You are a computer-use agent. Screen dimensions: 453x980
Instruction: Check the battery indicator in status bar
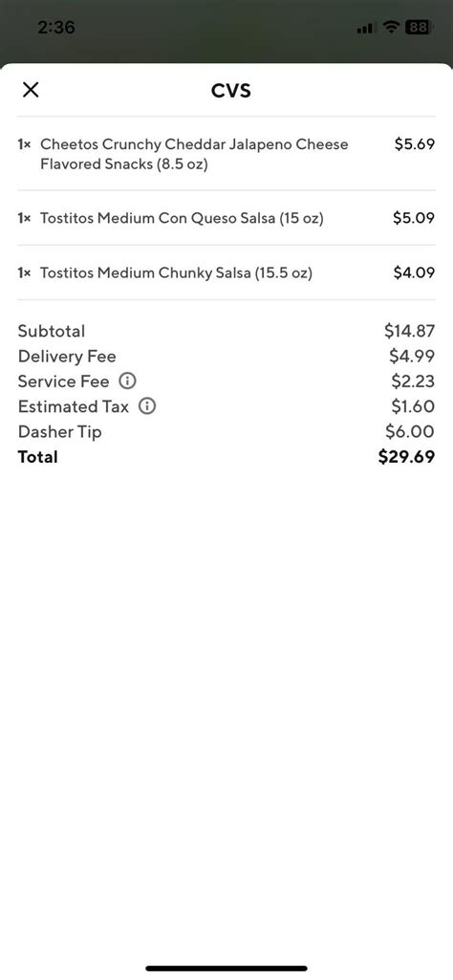tap(418, 28)
